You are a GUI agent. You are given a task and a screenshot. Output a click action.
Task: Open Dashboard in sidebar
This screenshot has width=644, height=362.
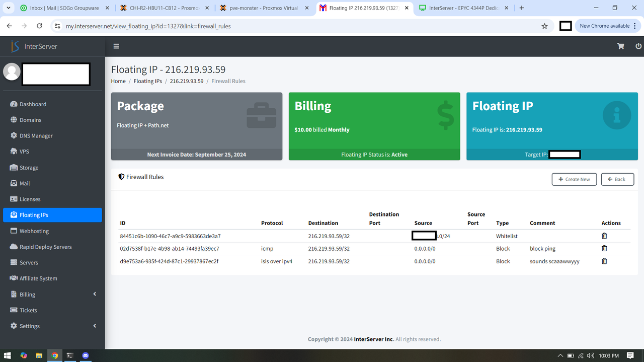click(x=52, y=104)
